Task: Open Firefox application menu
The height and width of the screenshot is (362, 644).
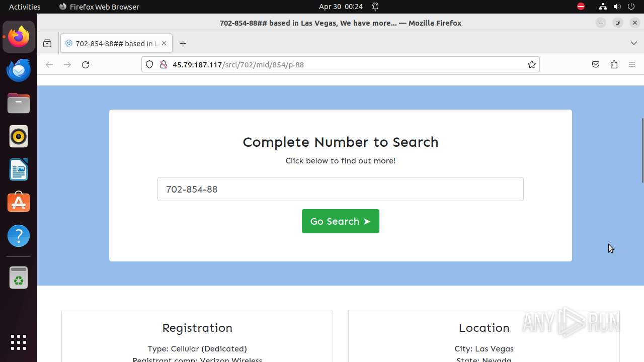Action: pyautogui.click(x=632, y=64)
